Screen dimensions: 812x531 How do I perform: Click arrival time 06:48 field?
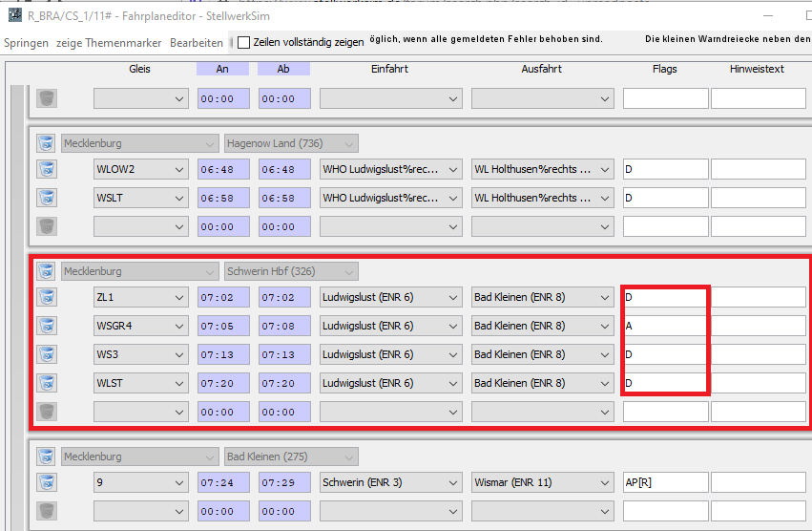click(223, 169)
